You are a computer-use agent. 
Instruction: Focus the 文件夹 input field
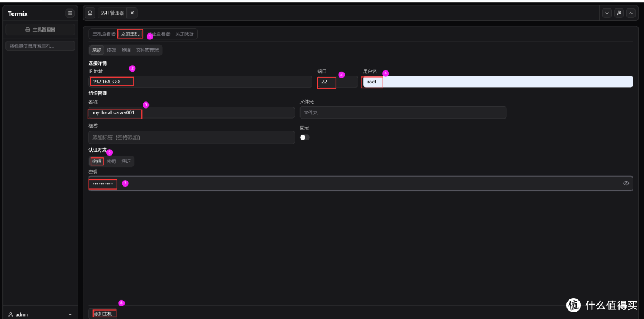(x=403, y=113)
